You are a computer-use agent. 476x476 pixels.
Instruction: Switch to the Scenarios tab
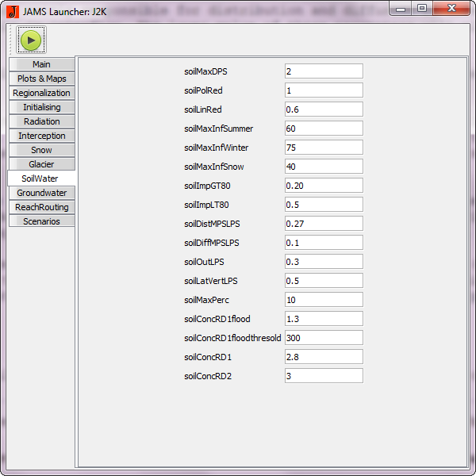pyautogui.click(x=42, y=221)
